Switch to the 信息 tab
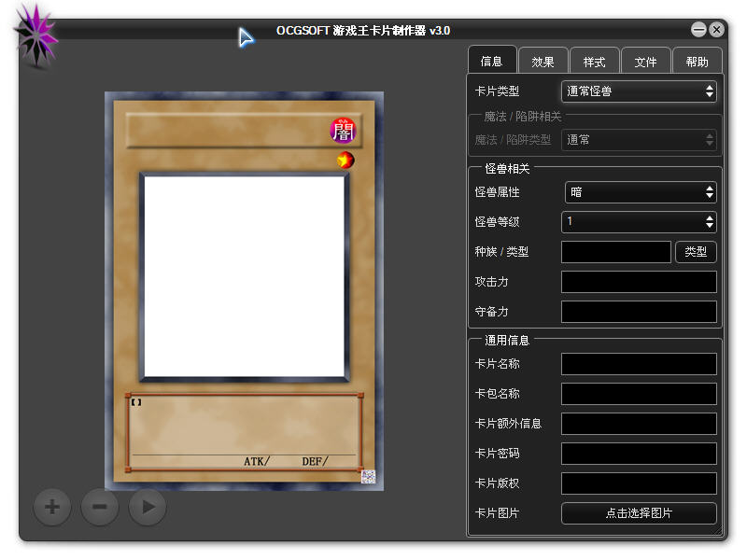Viewport: 747px width, 560px height. tap(492, 61)
